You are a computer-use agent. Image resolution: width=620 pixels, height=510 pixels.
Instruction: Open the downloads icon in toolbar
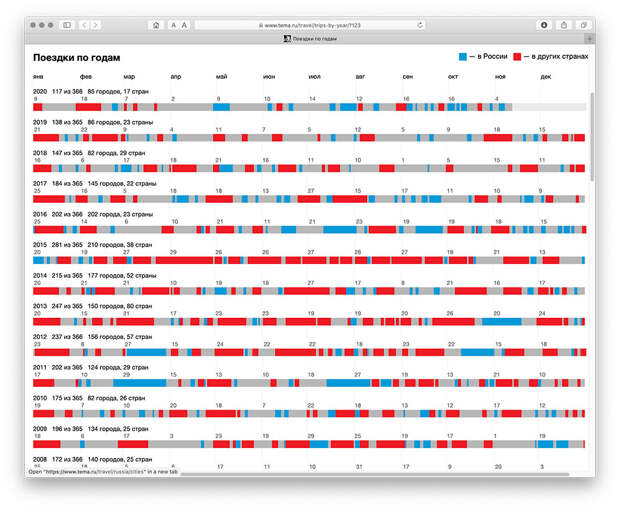click(x=545, y=24)
